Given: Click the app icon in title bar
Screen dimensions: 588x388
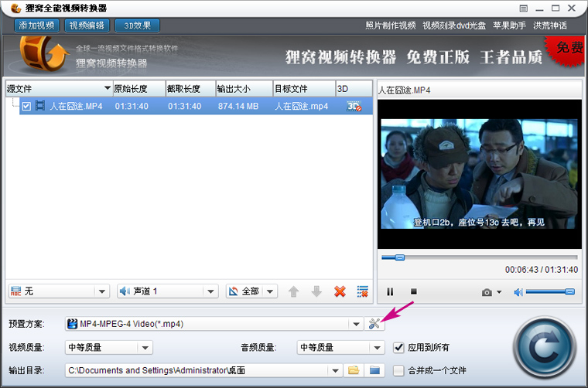Looking at the screenshot, I should pyautogui.click(x=16, y=9).
